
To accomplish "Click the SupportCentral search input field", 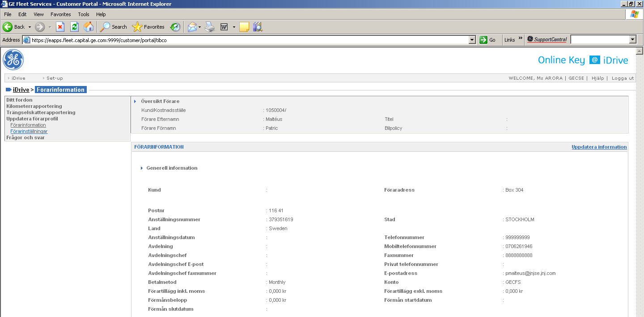I will tap(600, 39).
